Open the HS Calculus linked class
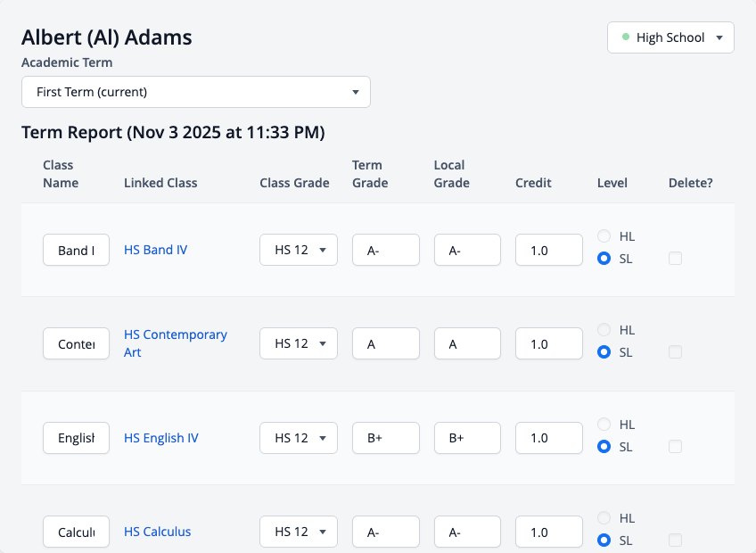 [x=157, y=532]
